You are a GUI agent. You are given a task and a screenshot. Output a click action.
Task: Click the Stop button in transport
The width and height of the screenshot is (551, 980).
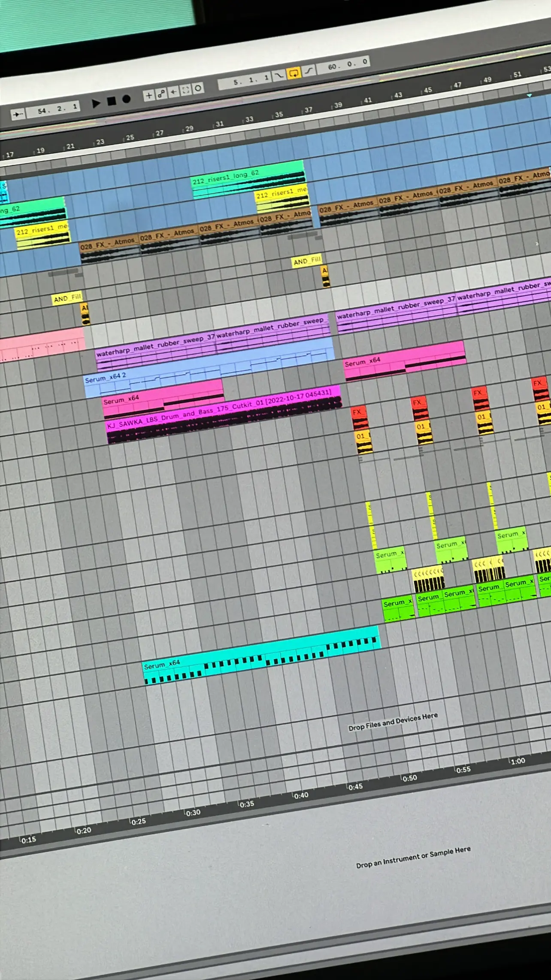coord(112,101)
